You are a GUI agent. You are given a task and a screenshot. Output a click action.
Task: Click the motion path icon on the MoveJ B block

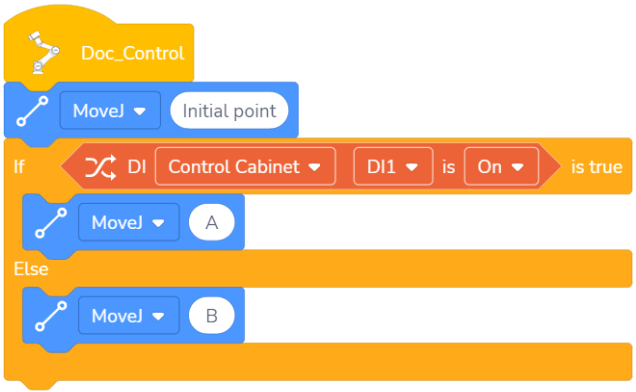51,316
